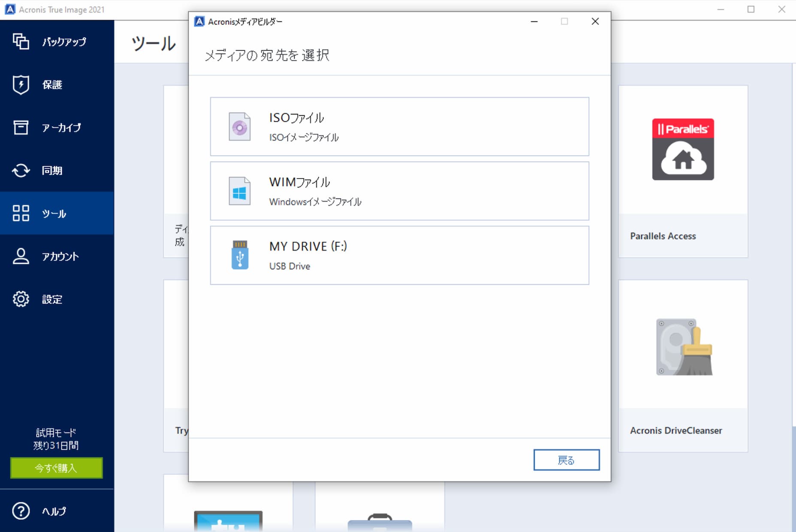Click the Acronis True Image 2021 title bar logo
This screenshot has height=532, width=796.
tap(10, 9)
